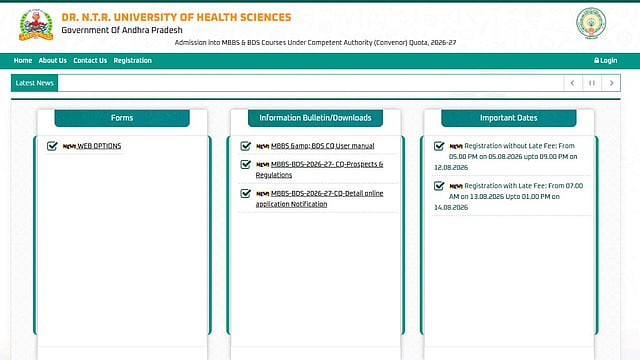Open the Prospects & Regulations document link
The image size is (640, 360).
[320, 169]
